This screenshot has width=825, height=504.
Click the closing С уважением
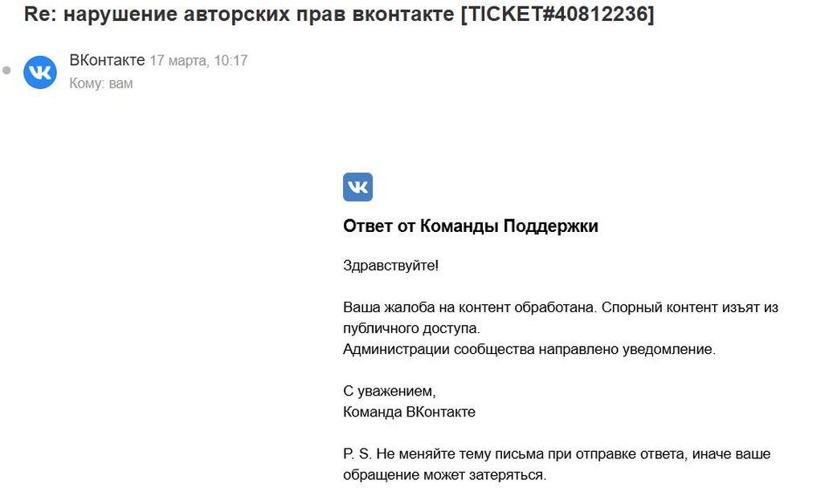pos(390,391)
